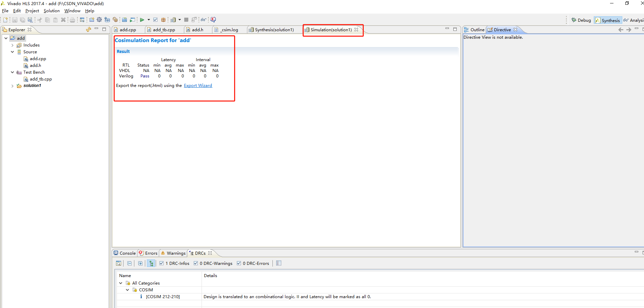
Task: Click the Print toolbar icon
Action: (72, 20)
